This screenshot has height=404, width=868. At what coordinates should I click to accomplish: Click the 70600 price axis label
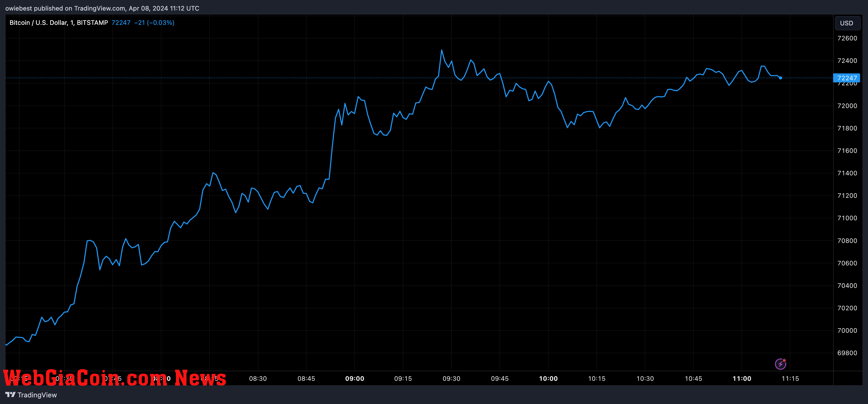tap(847, 263)
